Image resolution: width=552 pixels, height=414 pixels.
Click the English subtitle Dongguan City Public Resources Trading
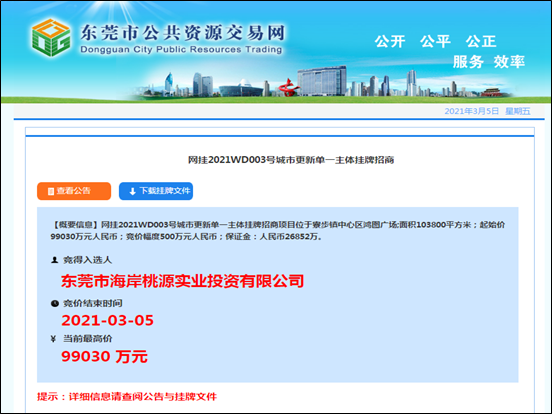pos(181,50)
